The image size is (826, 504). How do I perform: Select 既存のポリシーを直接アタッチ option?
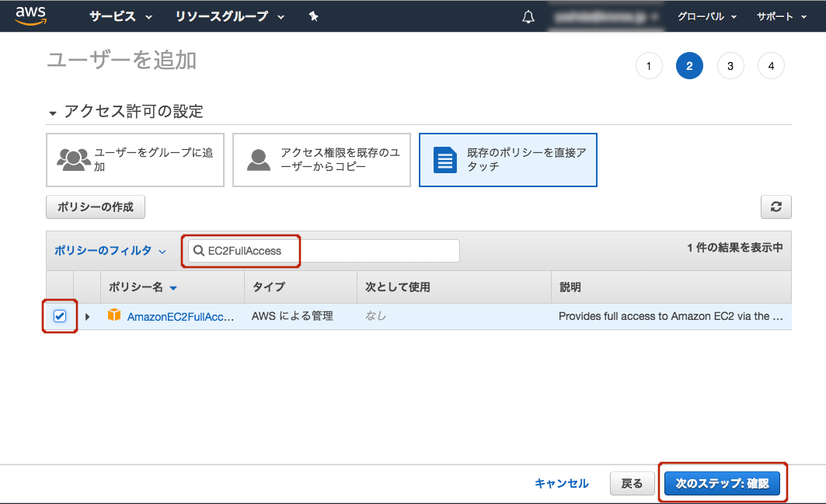tap(508, 160)
